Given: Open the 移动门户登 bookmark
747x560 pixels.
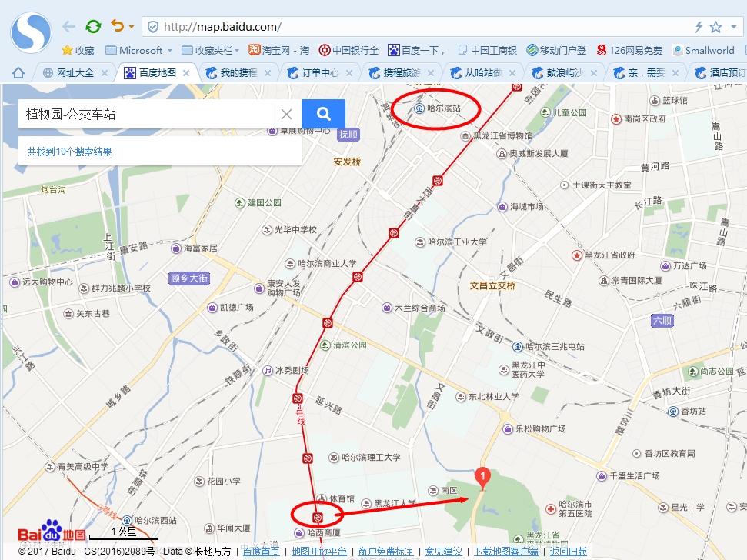Looking at the screenshot, I should point(556,50).
